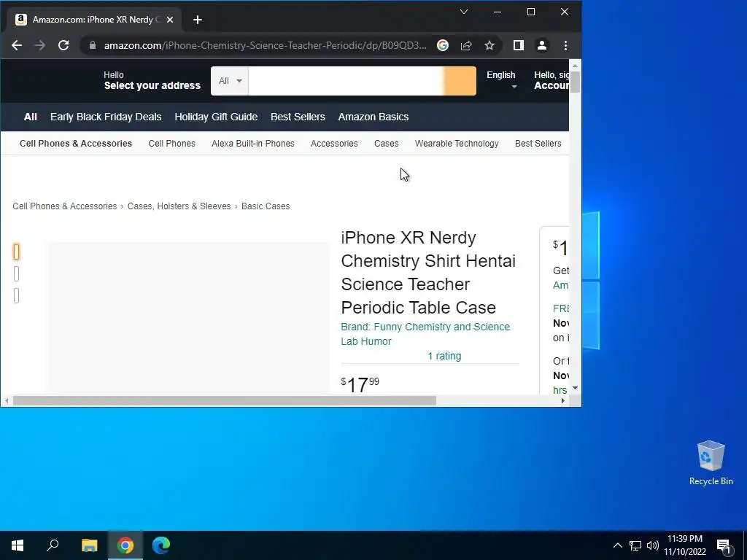
Task: Click the vertical scrollbar down arrow
Action: (x=575, y=388)
